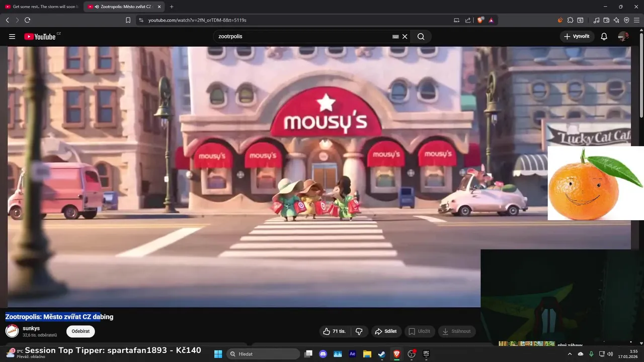Viewport: 644px width, 362px height.
Task: Click the browser address bar URL
Action: click(197, 20)
